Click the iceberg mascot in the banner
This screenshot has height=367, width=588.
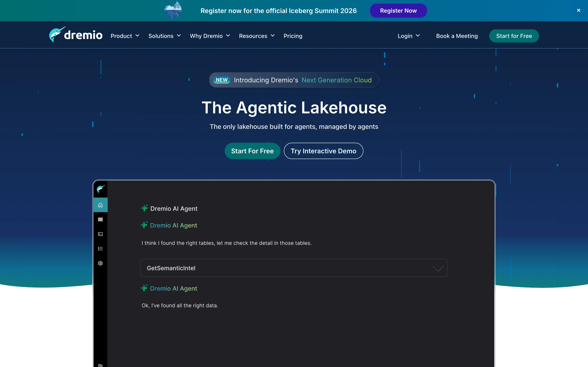[174, 10]
